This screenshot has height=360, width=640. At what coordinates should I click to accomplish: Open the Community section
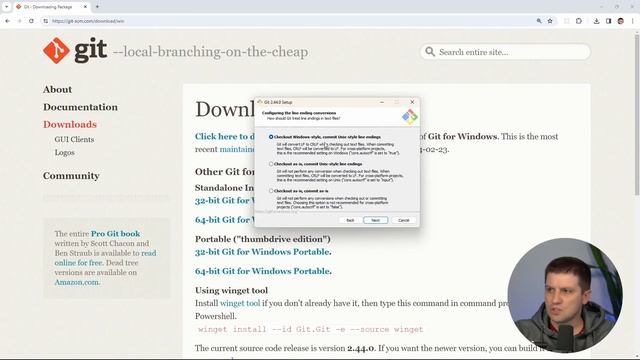(x=71, y=176)
